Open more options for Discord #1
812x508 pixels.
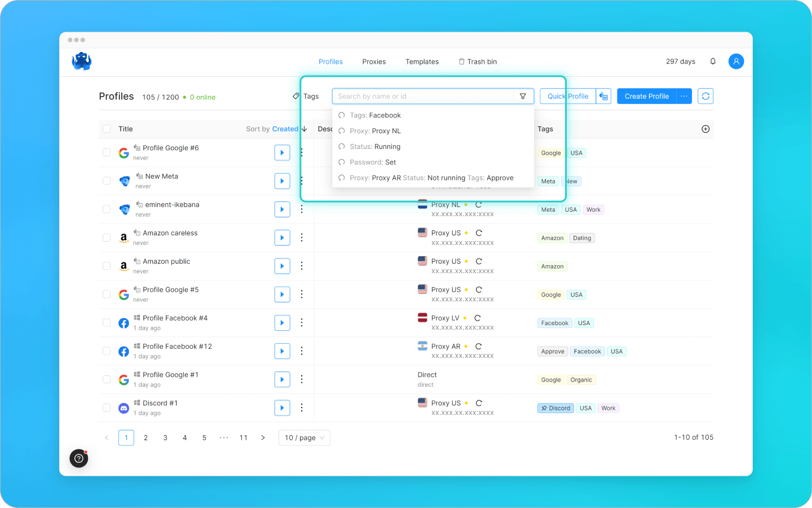302,408
